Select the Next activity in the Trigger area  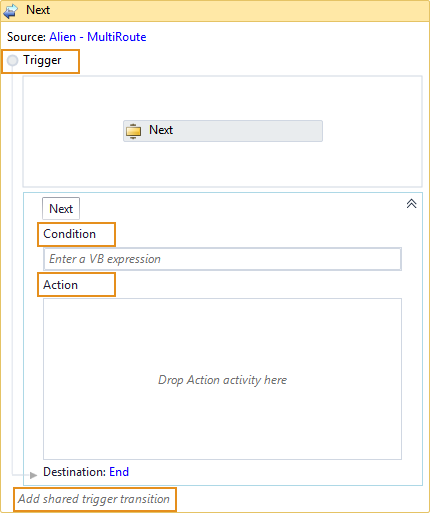(x=223, y=131)
